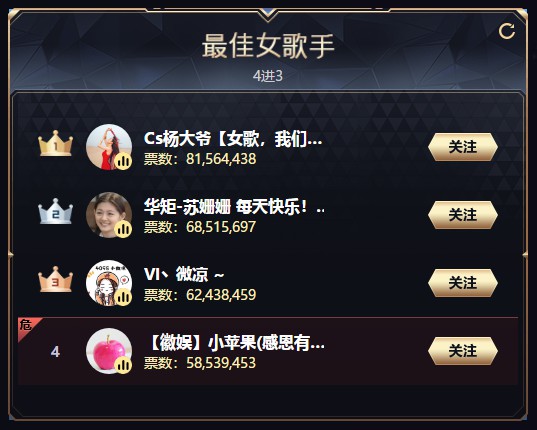Click the 最佳女歌手 title heading
Screen dimensions: 537x430
(268, 46)
